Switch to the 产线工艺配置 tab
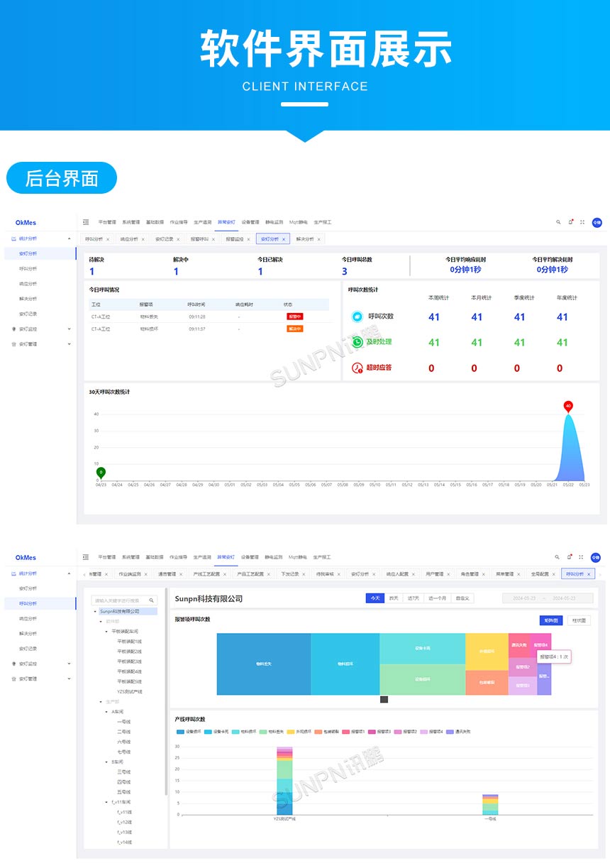This screenshot has height=868, width=610. [x=206, y=573]
